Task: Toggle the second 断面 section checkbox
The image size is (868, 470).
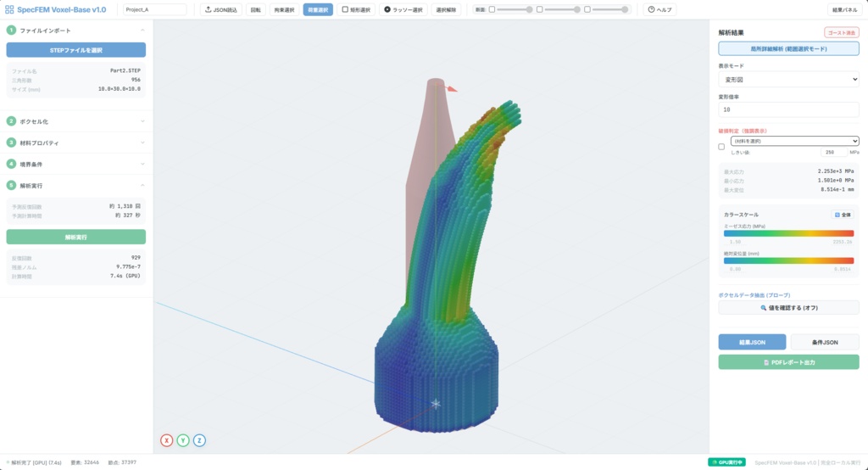Action: click(x=539, y=9)
